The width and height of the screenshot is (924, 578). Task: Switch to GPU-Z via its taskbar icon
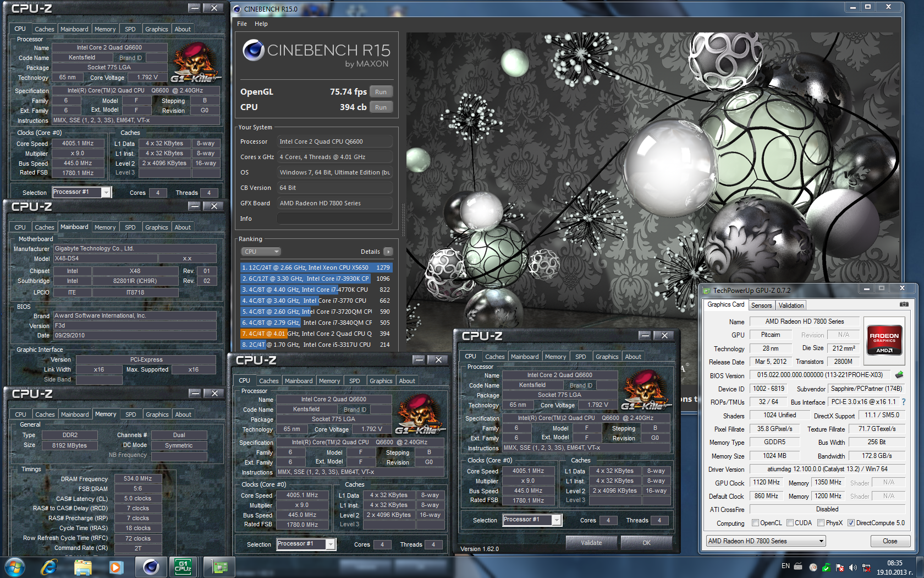220,567
